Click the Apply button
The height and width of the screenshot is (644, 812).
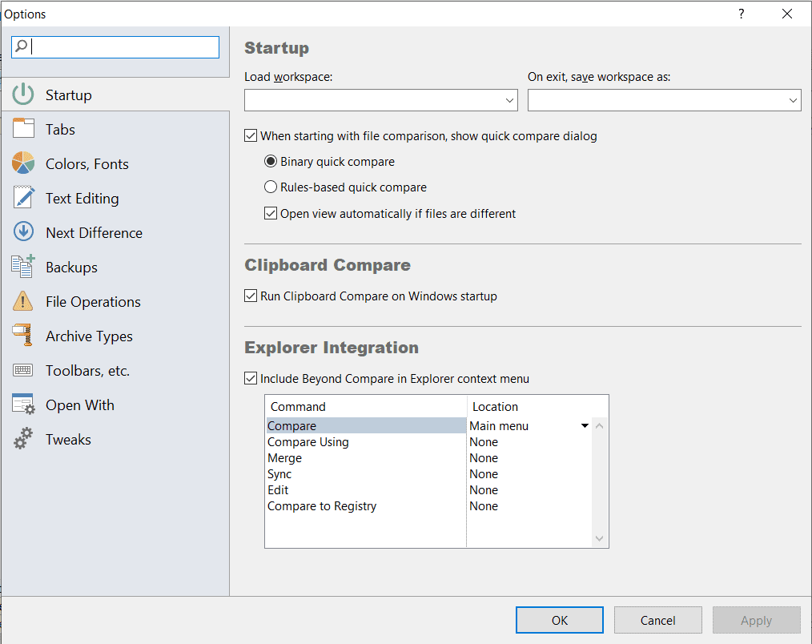756,620
